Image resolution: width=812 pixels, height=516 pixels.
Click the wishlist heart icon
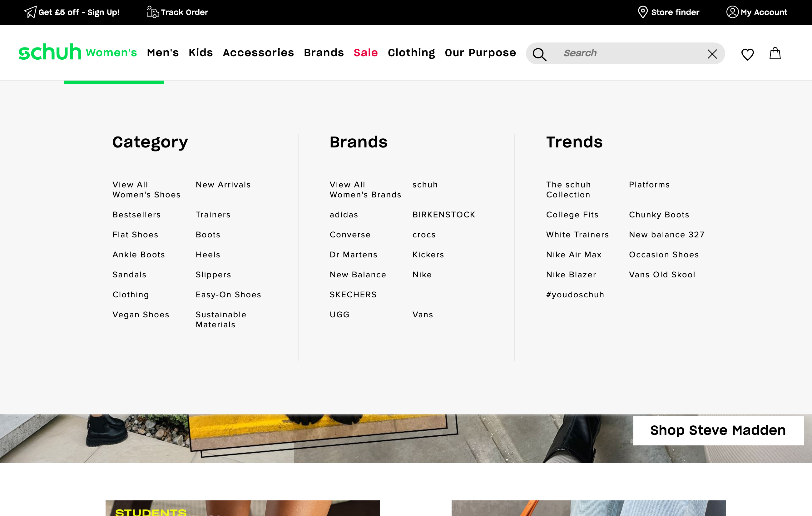coord(747,54)
